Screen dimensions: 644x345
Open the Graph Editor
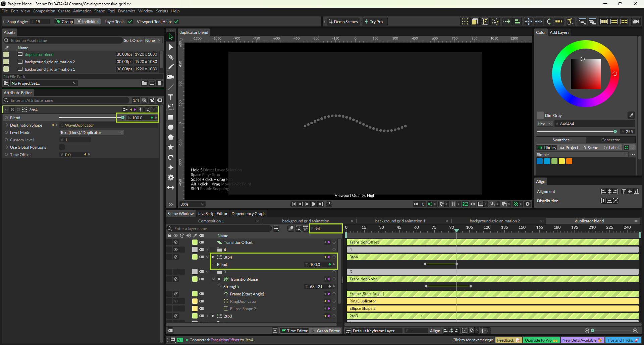(325, 331)
